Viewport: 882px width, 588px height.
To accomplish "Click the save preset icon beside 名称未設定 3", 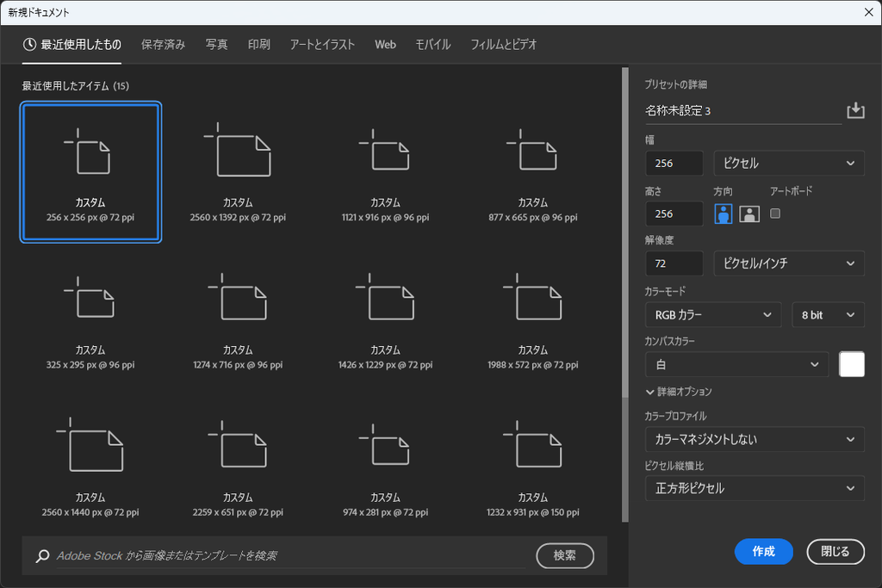I will point(855,110).
